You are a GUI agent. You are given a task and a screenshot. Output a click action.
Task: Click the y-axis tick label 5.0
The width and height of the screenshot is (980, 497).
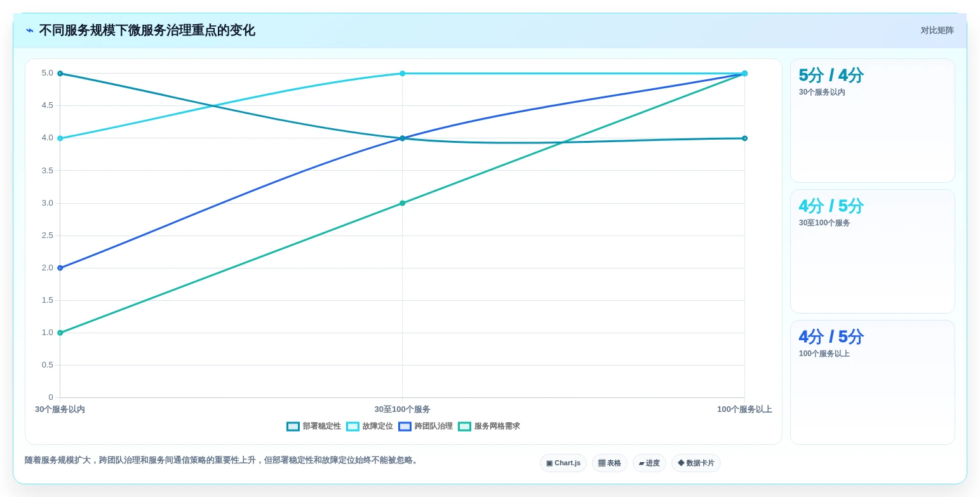click(x=48, y=73)
